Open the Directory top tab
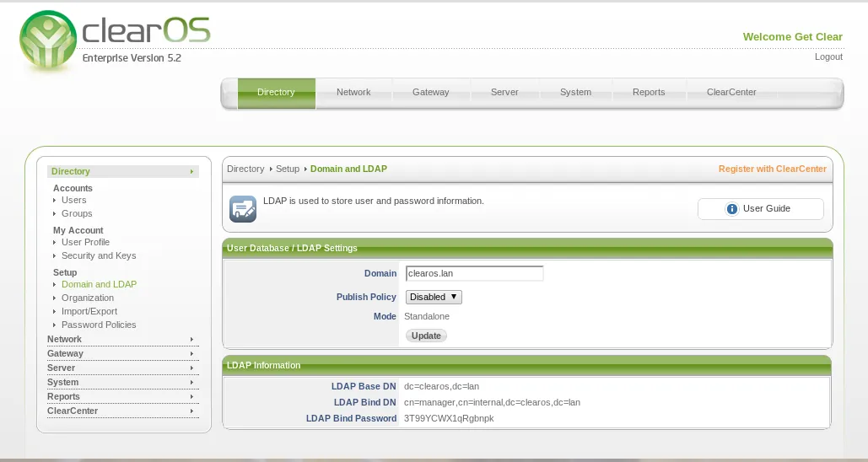The height and width of the screenshot is (462, 868). [276, 93]
